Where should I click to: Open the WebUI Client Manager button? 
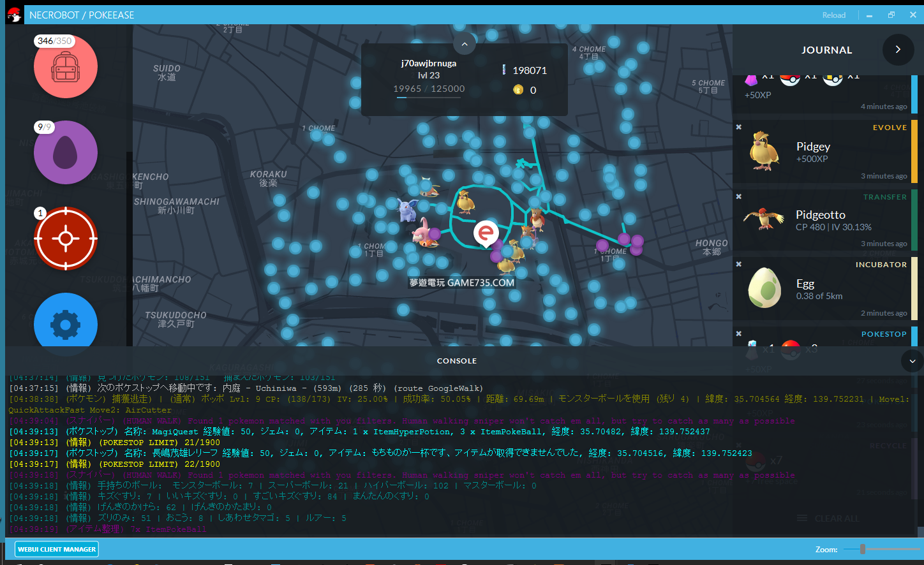(57, 549)
